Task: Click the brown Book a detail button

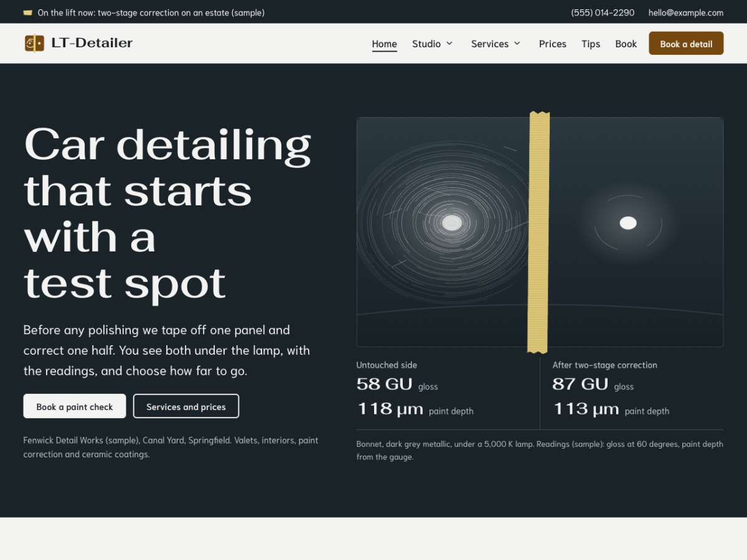Action: coord(686,44)
